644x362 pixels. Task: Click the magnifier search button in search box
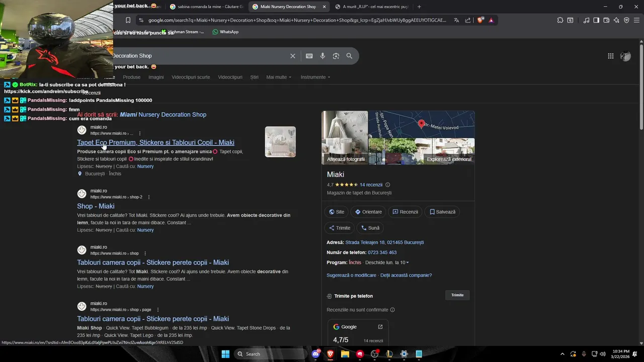349,56
